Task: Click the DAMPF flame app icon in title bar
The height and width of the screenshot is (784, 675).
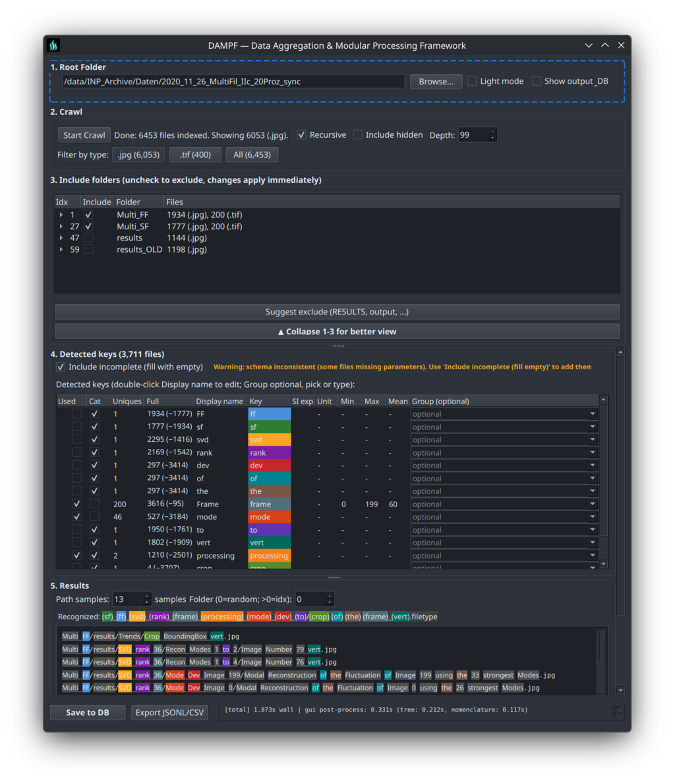Action: (x=53, y=45)
